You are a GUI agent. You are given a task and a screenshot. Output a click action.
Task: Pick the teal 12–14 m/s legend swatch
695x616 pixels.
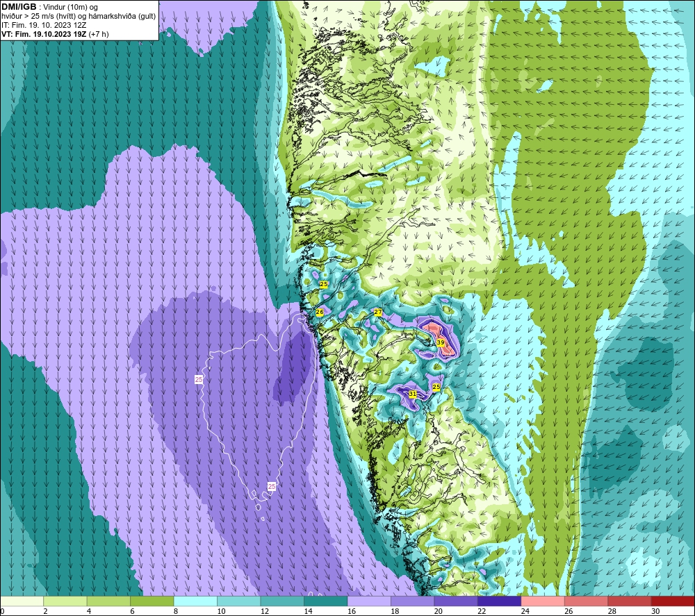pos(282,601)
